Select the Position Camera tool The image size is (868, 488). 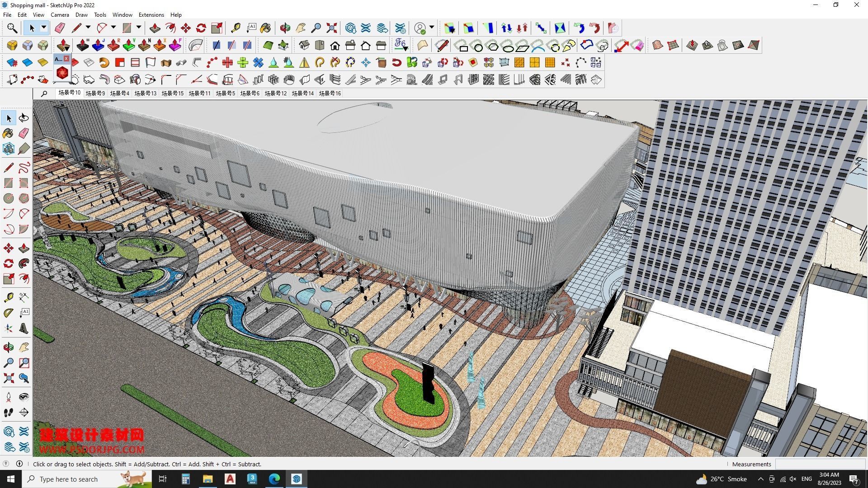[9, 397]
